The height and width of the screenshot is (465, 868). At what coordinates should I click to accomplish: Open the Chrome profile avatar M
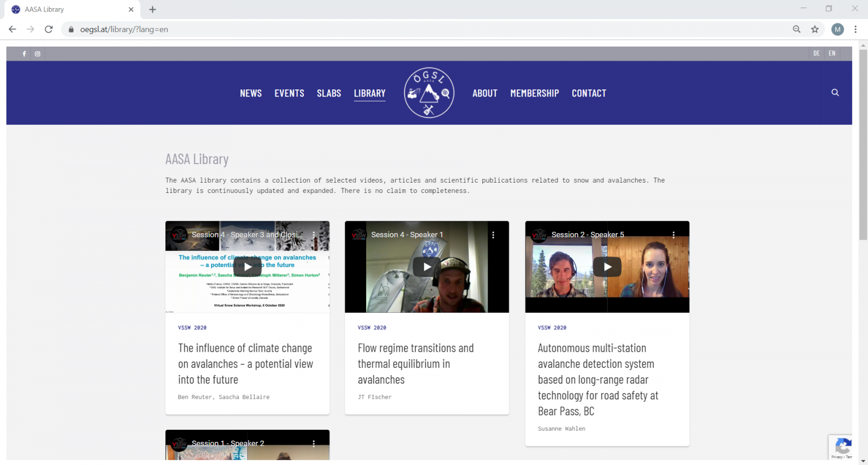pyautogui.click(x=838, y=29)
